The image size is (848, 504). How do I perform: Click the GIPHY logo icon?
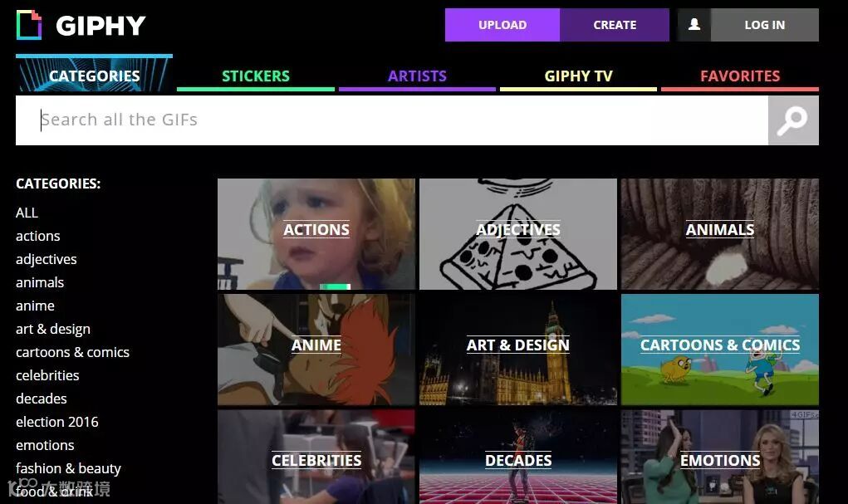tap(29, 25)
